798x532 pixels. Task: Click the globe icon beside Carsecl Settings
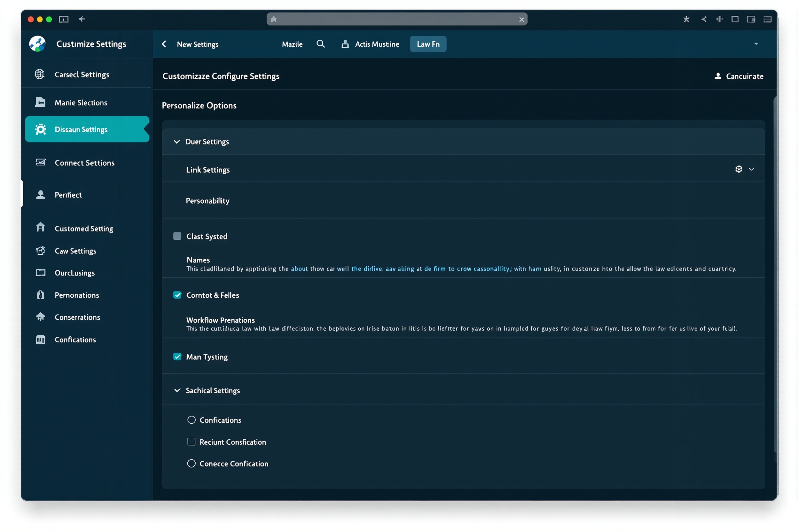pyautogui.click(x=40, y=74)
